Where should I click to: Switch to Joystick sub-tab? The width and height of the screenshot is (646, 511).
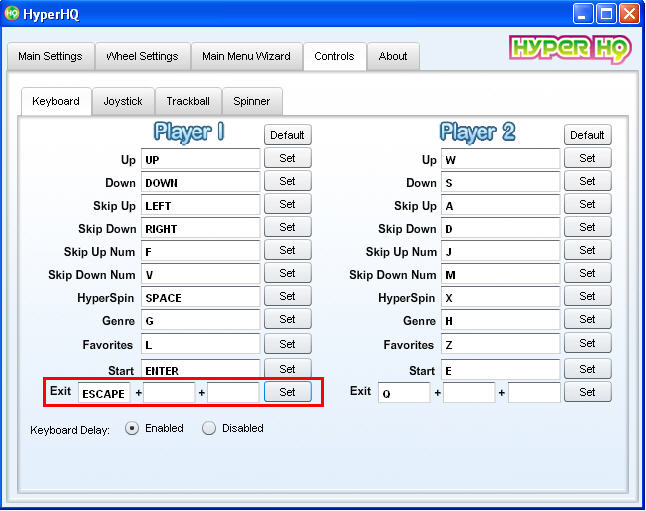[x=123, y=101]
